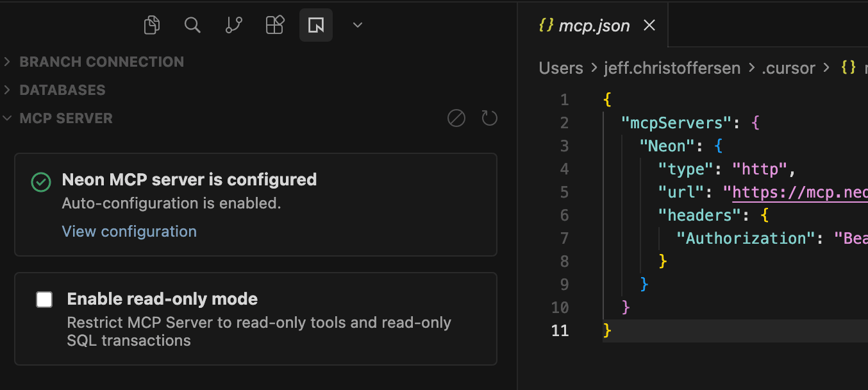Open the https://mcp.neo URL in the editor

point(799,192)
